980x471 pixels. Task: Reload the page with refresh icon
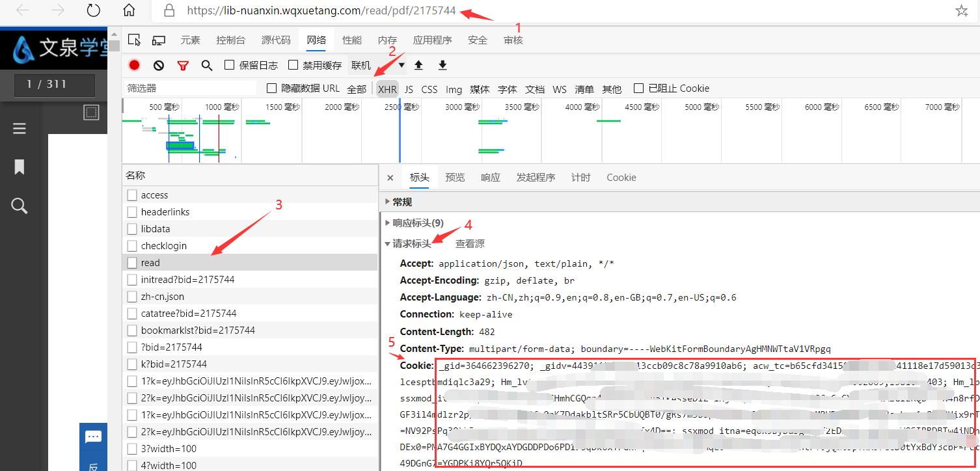pyautogui.click(x=94, y=10)
